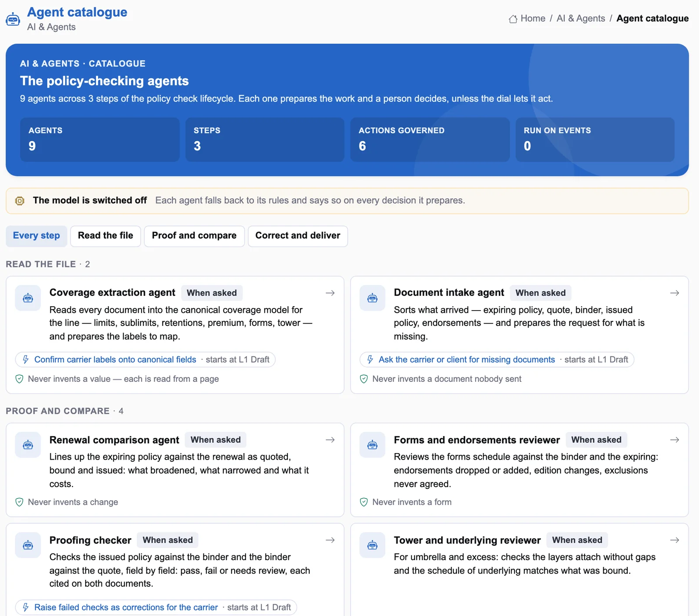Switch to the 'Correct and deliver' tab

coord(298,236)
